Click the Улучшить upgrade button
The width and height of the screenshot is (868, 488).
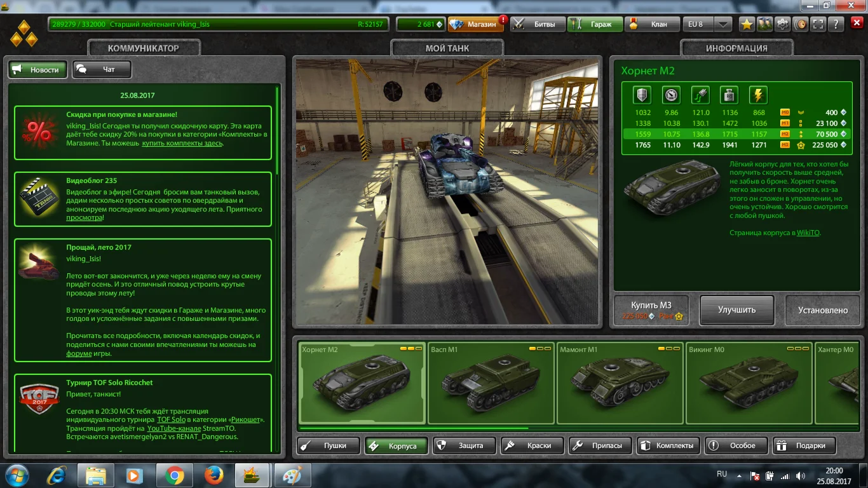click(x=737, y=310)
